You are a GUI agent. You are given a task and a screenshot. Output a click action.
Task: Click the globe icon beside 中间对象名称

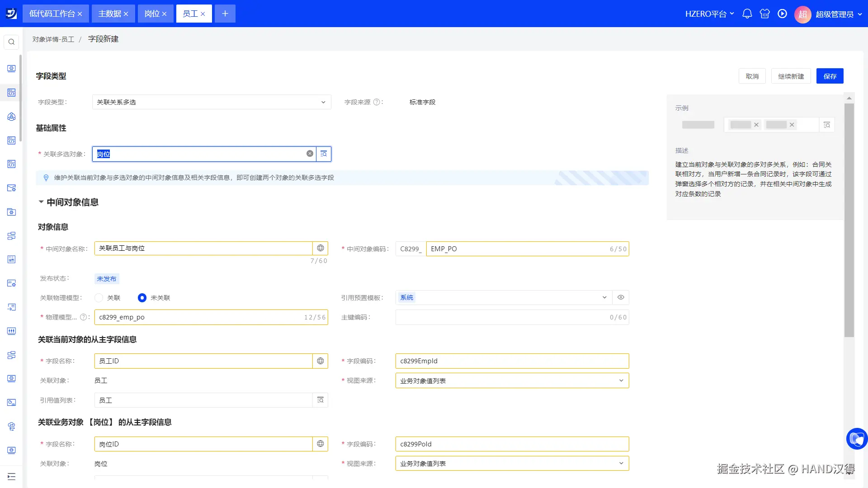321,248
